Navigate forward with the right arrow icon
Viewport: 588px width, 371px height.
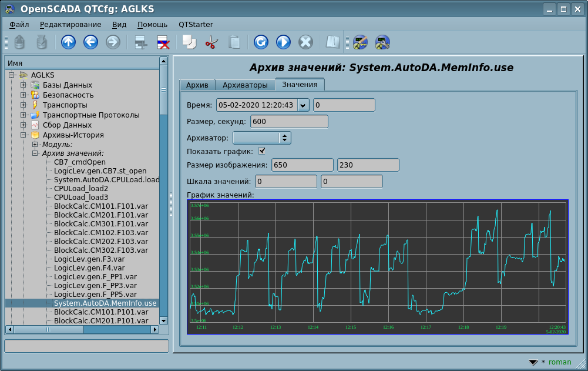(113, 42)
